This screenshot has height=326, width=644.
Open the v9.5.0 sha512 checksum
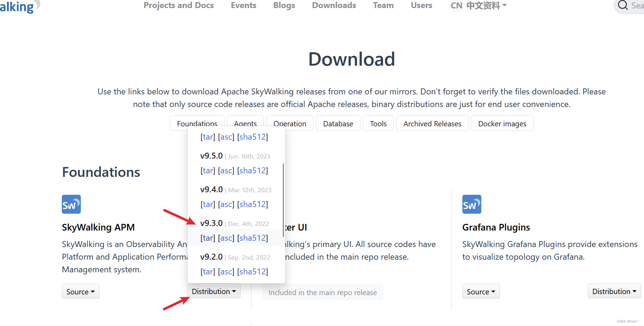click(x=253, y=171)
